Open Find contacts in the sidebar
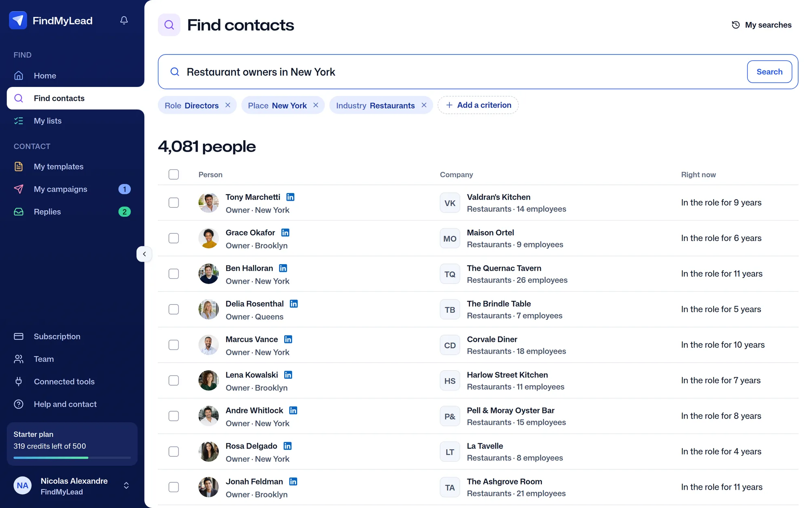812x508 pixels. (x=76, y=98)
